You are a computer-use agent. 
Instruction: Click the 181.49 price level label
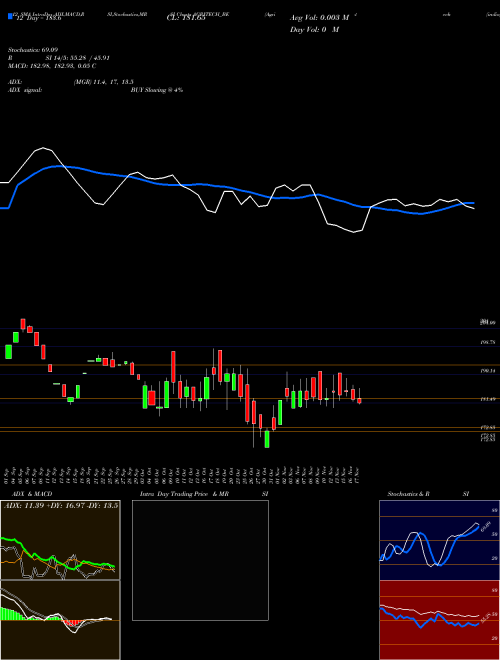pyautogui.click(x=488, y=399)
